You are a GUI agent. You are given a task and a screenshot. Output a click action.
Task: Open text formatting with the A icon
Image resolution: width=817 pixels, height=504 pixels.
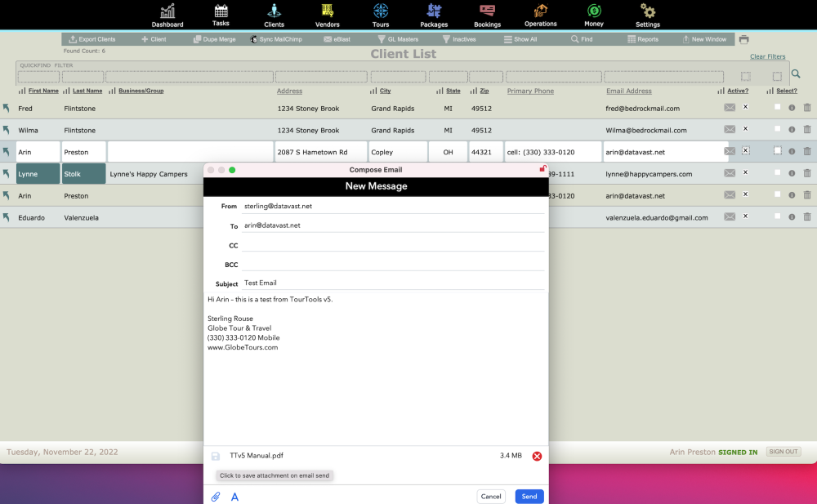[235, 497]
